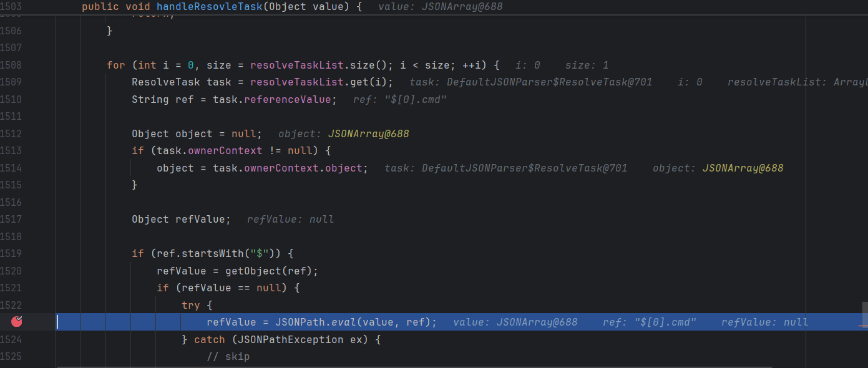Viewport: 868px width, 368px height.
Task: Click line number 1508 in the gutter
Action: click(x=11, y=65)
